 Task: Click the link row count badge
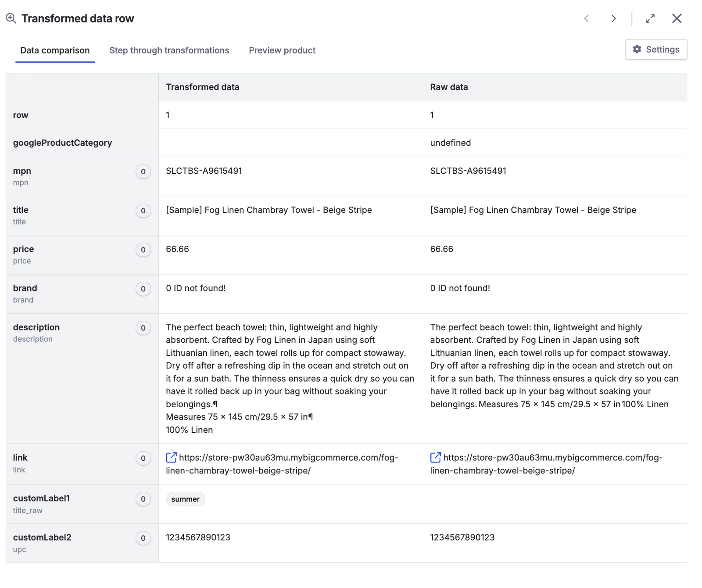(x=143, y=458)
